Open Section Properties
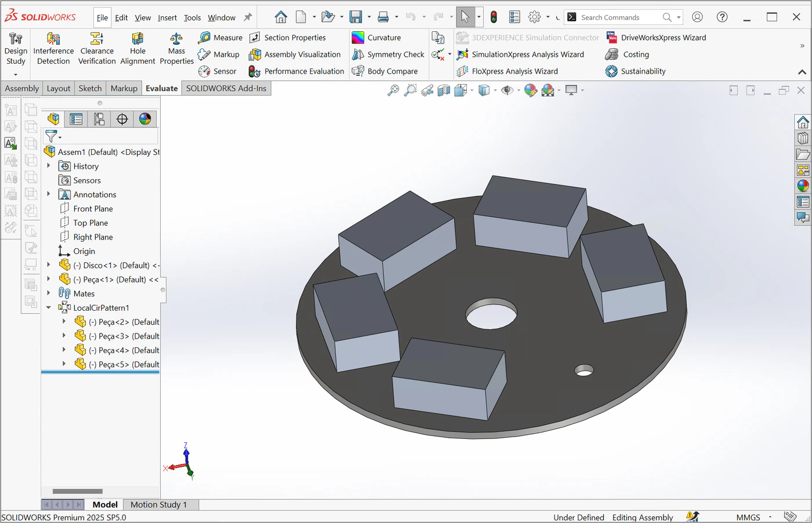 point(288,38)
